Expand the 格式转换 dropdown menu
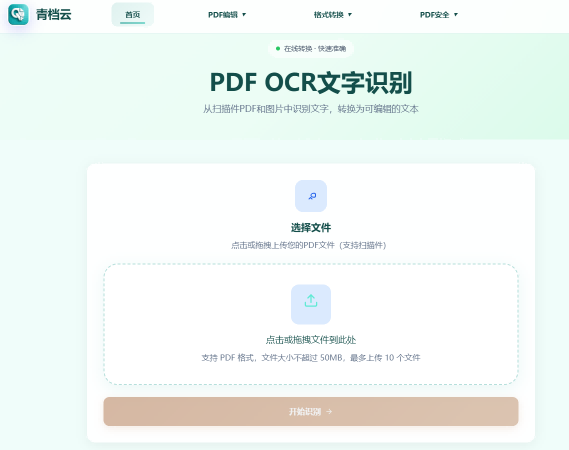Image resolution: width=569 pixels, height=450 pixels. coord(332,15)
